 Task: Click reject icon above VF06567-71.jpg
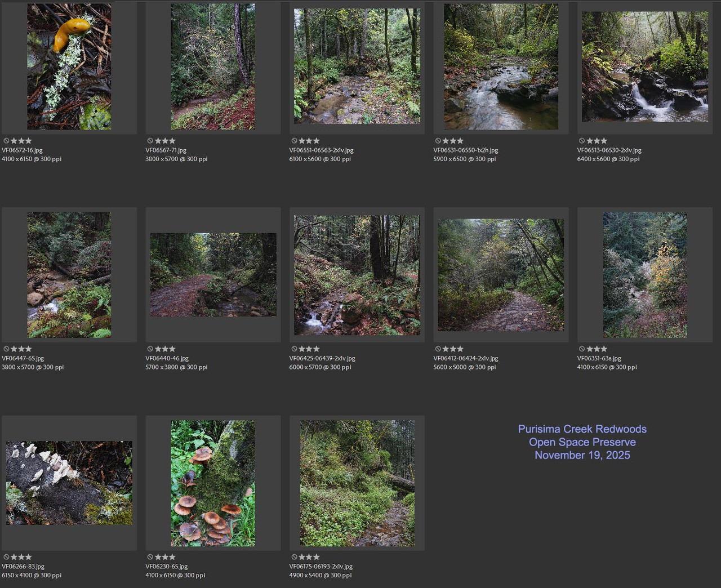pos(150,141)
